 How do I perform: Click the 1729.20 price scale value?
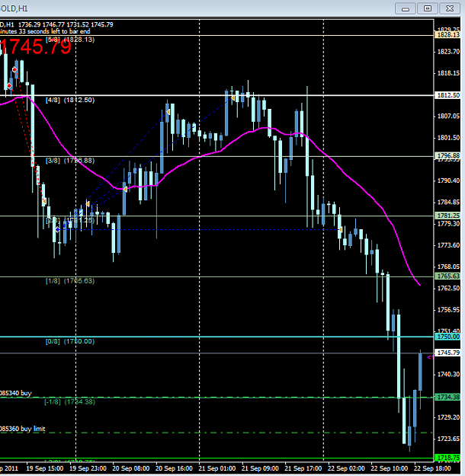[x=448, y=417]
